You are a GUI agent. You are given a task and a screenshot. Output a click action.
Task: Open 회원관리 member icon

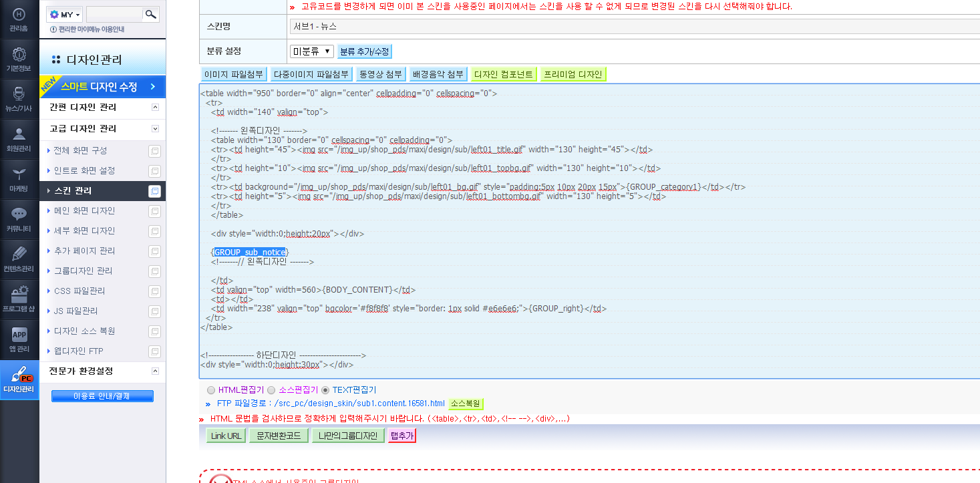click(x=19, y=134)
